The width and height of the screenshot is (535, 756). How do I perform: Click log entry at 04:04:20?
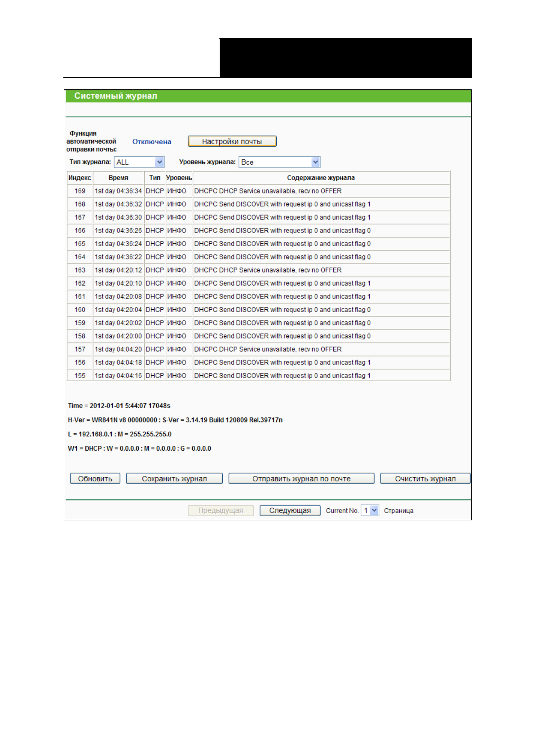coord(118,349)
